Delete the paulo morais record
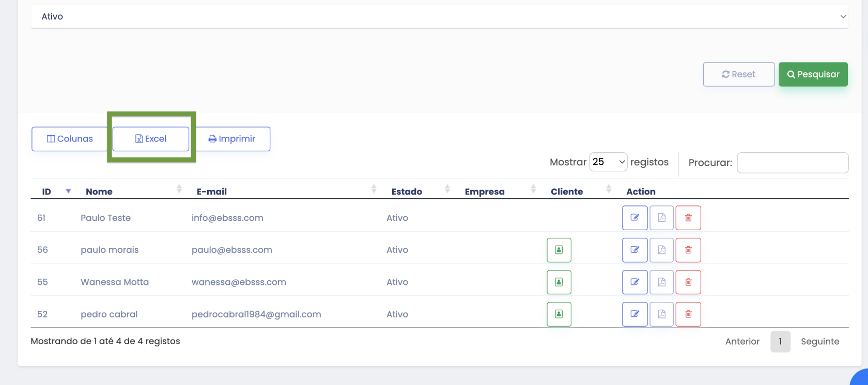The height and width of the screenshot is (385, 868). click(688, 250)
